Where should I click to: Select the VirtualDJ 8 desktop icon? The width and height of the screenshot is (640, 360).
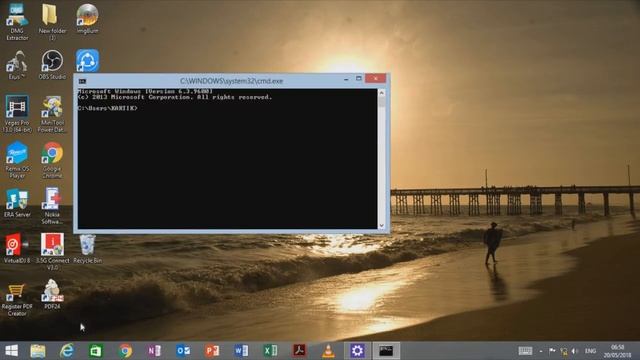click(17, 248)
